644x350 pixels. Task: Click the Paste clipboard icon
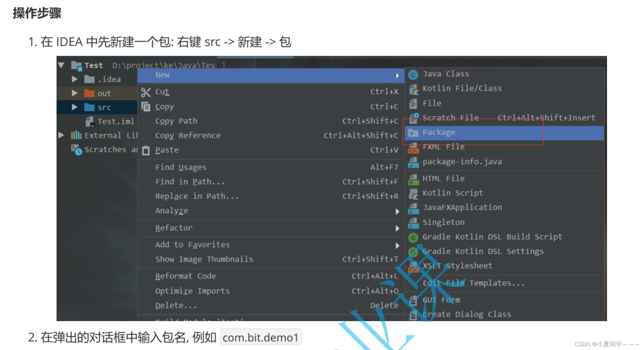click(146, 151)
